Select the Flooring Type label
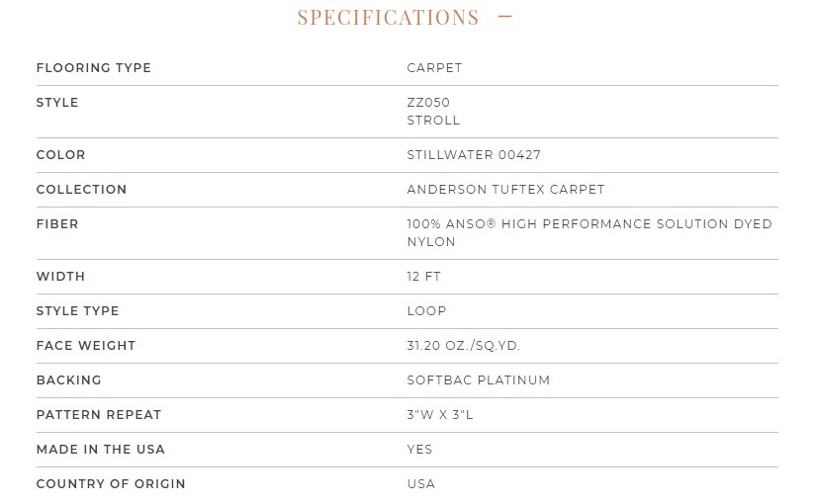 point(94,68)
